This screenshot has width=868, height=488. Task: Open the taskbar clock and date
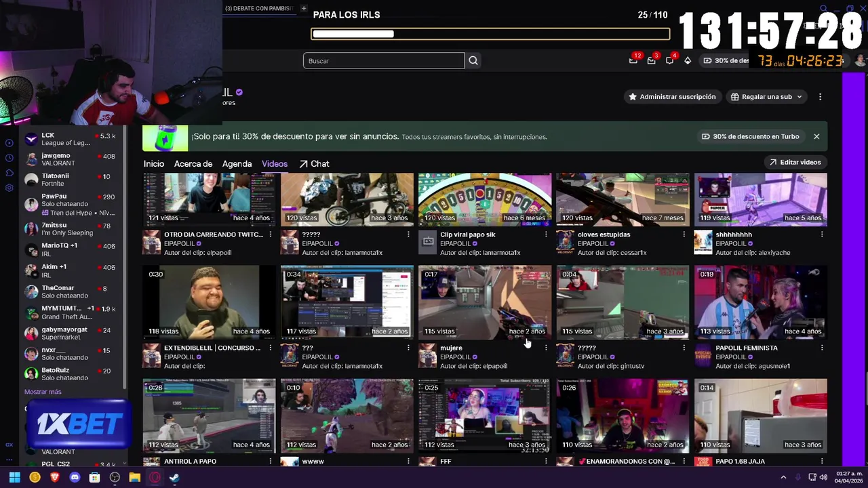coord(849,477)
